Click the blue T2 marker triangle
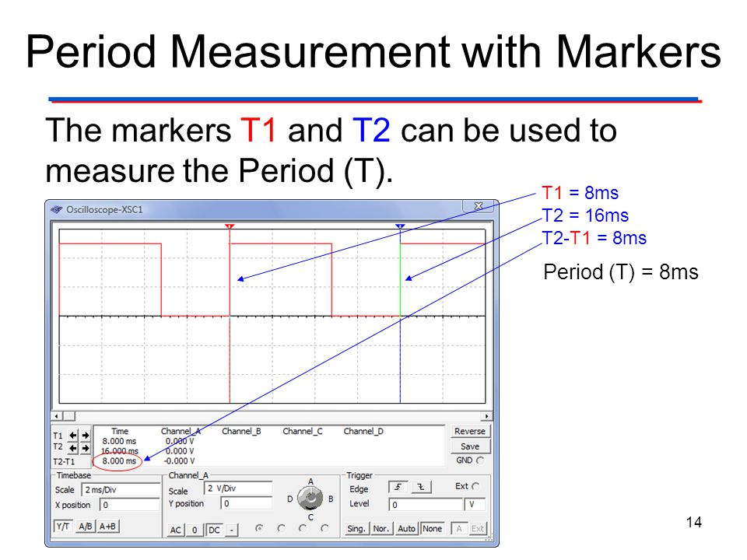747x560 pixels. 400,226
